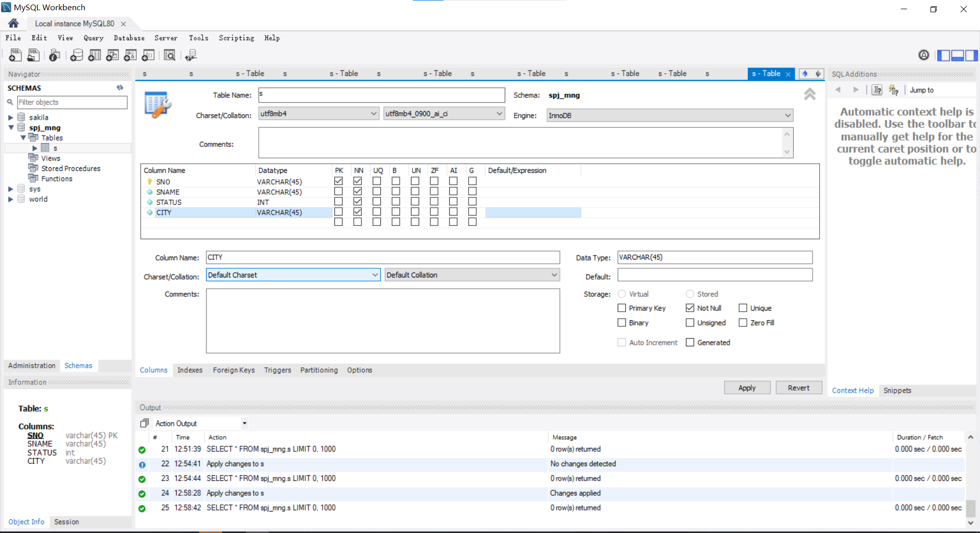Viewport: 980px width, 533px height.
Task: Click the search table data icon
Action: coord(169,55)
